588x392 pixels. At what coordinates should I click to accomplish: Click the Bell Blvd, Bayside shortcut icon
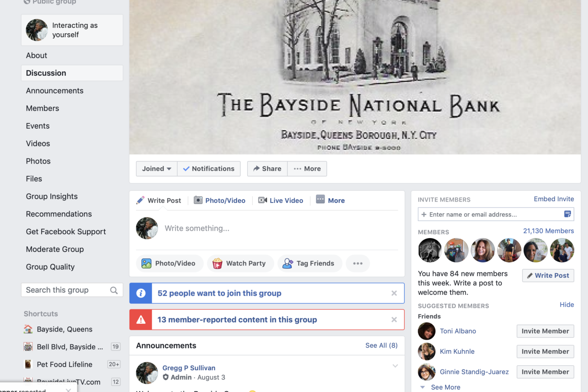[x=28, y=347]
